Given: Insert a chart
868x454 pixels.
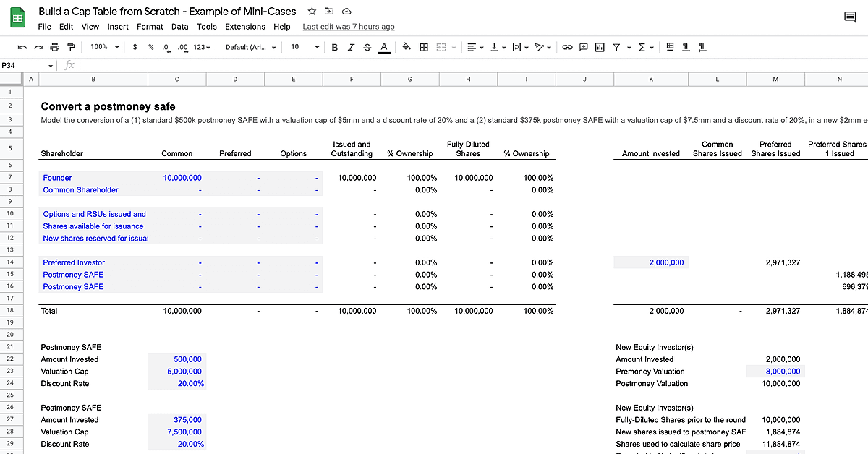Looking at the screenshot, I should click(600, 47).
